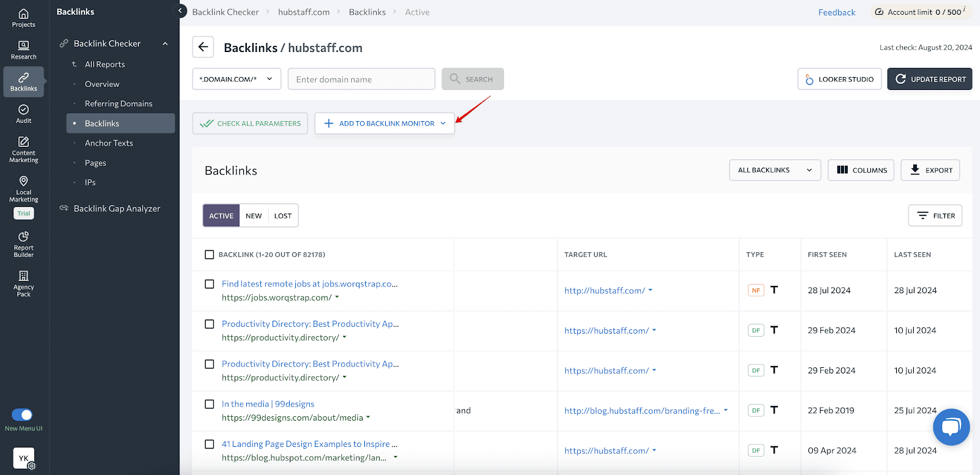980x475 pixels.
Task: Open All Reports in the sidebar
Action: point(105,64)
